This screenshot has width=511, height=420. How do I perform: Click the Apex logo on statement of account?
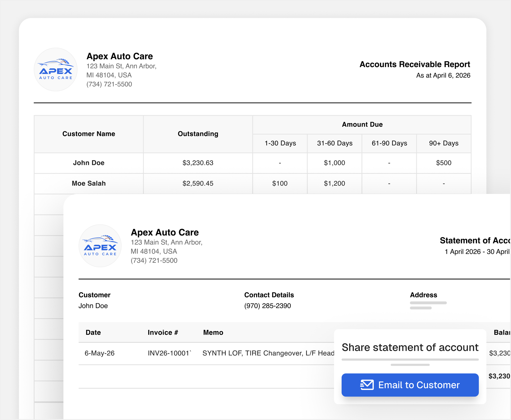[100, 246]
